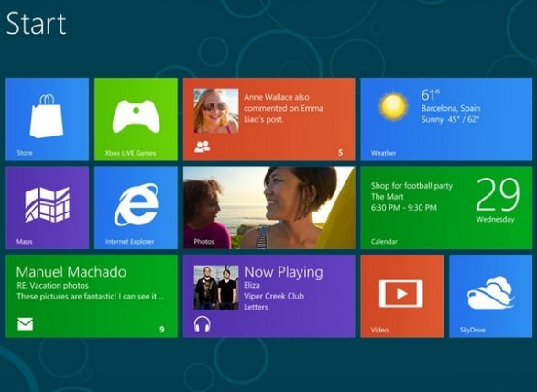Click the 'Internet Explorer' label

(x=130, y=242)
